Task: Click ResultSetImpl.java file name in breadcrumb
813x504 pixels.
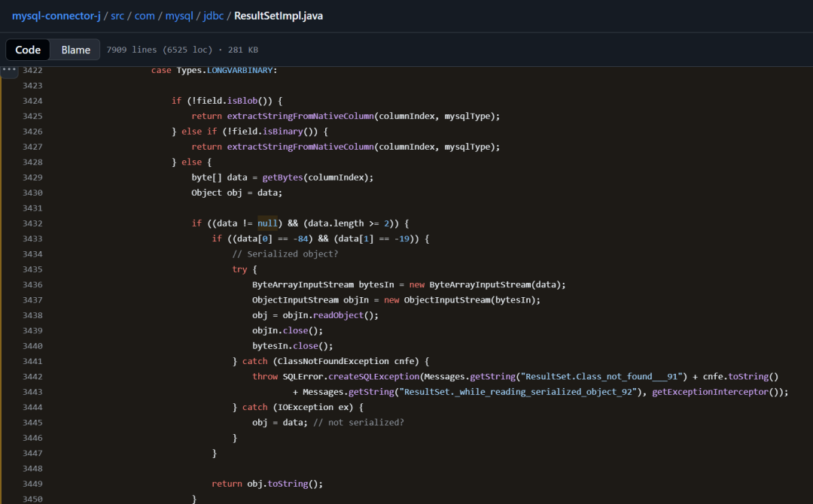Action: [279, 15]
